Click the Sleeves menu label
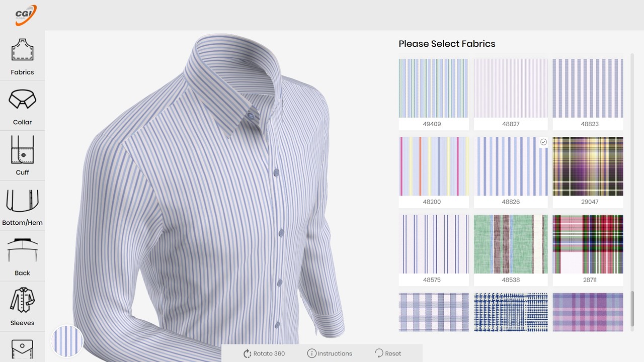The height and width of the screenshot is (362, 644). click(x=22, y=323)
